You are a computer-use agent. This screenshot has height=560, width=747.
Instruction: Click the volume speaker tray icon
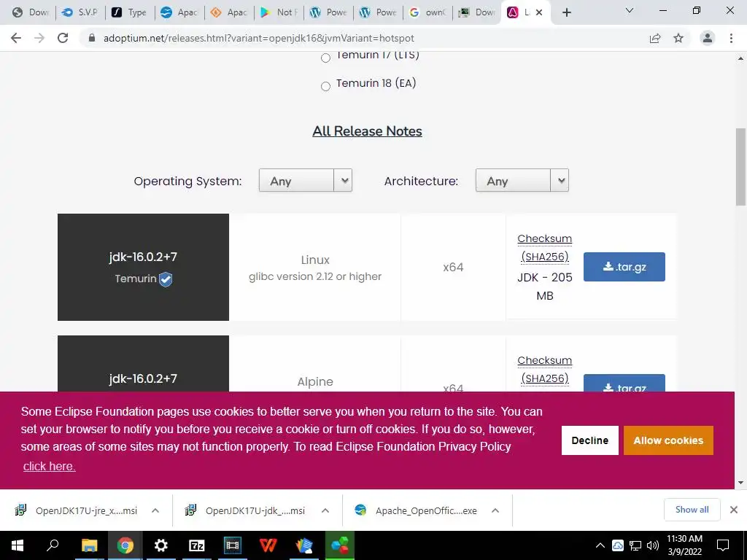(x=653, y=545)
